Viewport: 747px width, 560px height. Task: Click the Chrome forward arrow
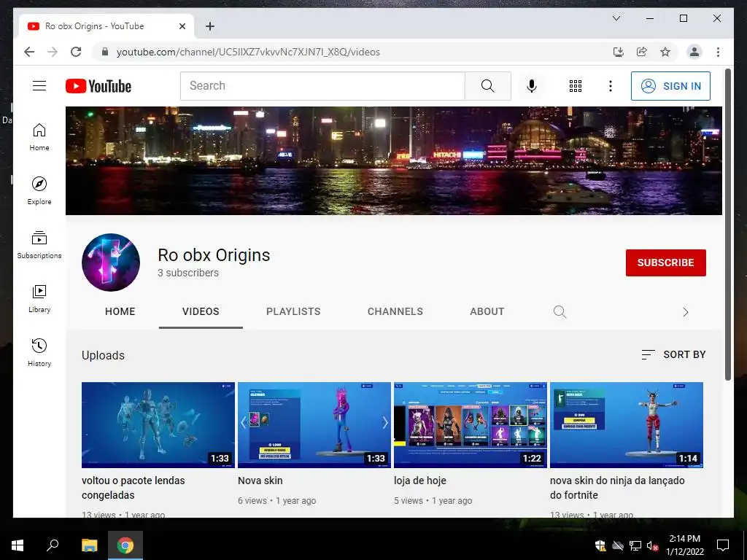(x=53, y=52)
